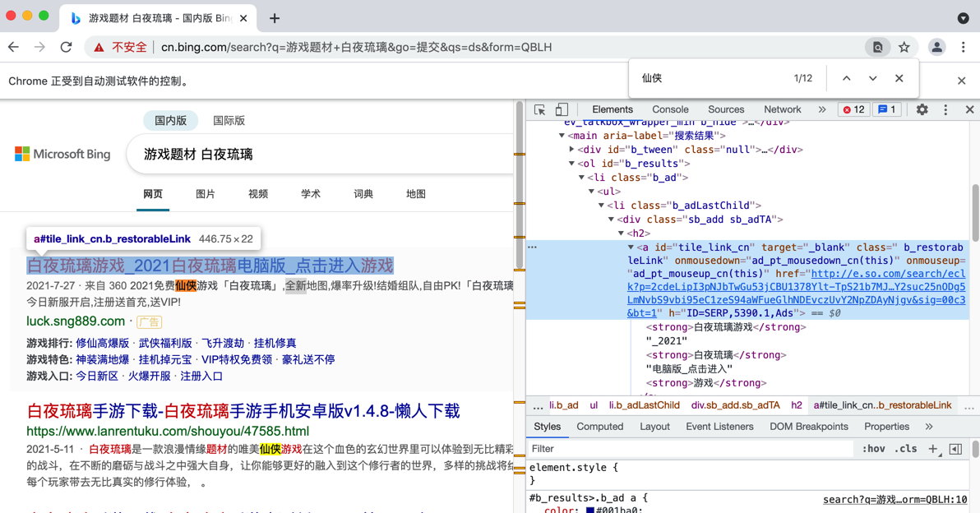Click the styles Filter input
Image resolution: width=980 pixels, height=513 pixels.
pos(691,449)
